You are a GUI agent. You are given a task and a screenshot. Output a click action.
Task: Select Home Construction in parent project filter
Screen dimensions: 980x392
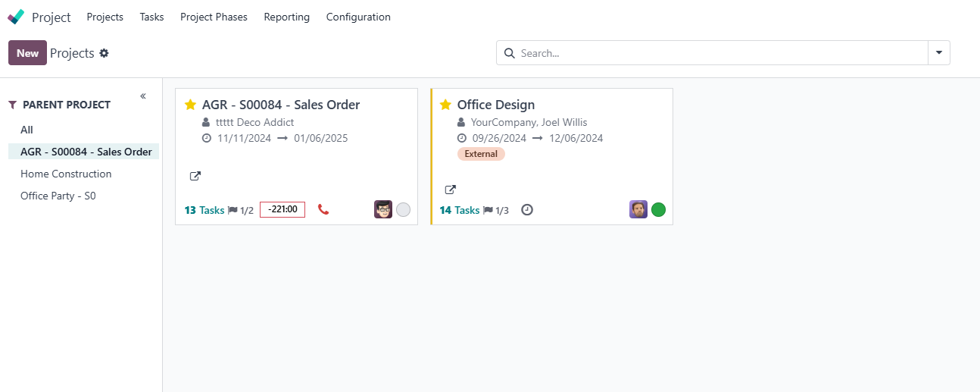(x=66, y=174)
